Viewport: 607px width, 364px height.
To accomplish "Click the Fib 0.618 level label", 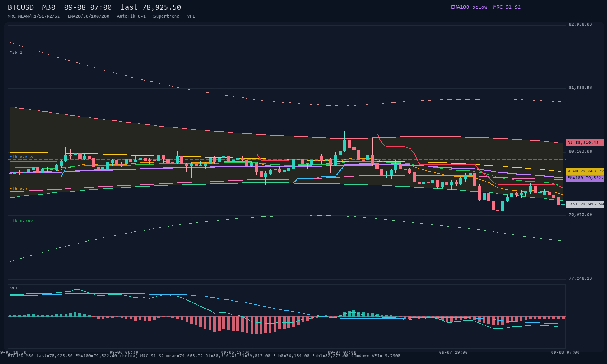I will 21,157.
